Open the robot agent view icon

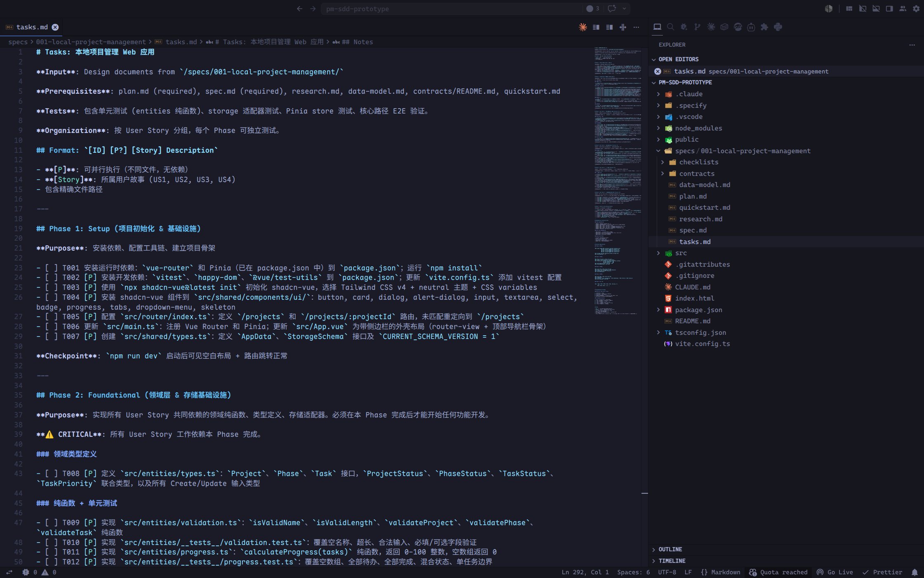click(751, 27)
